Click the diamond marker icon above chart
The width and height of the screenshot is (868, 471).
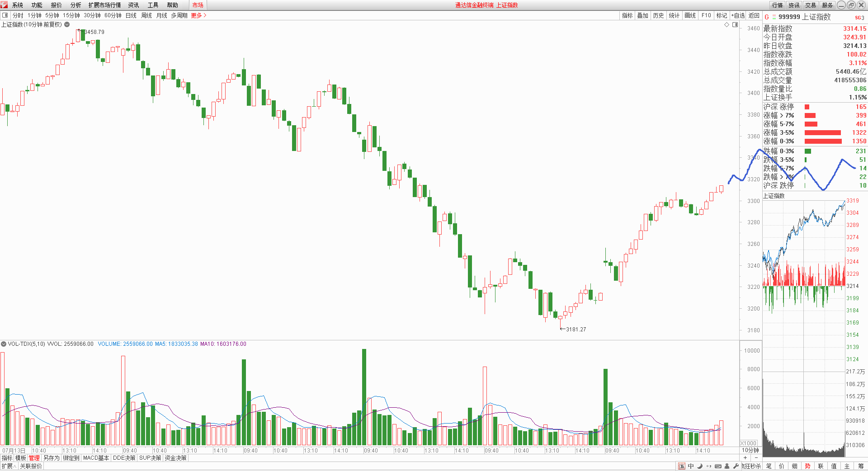(727, 25)
